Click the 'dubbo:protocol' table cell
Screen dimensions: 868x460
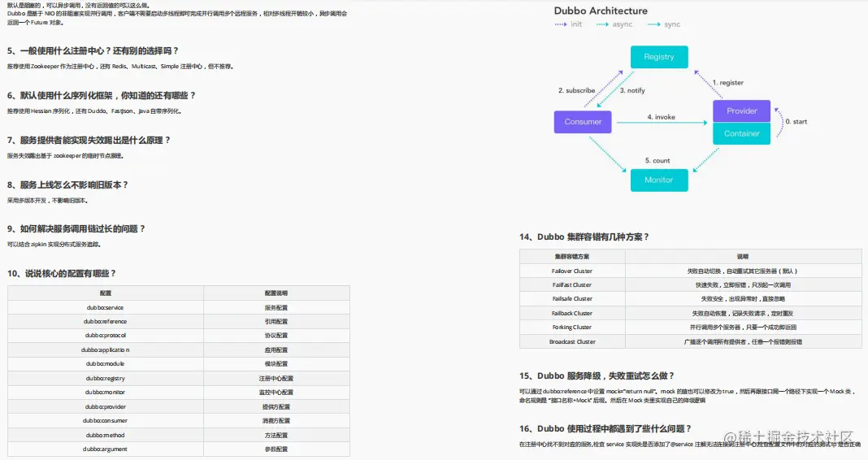(105, 336)
